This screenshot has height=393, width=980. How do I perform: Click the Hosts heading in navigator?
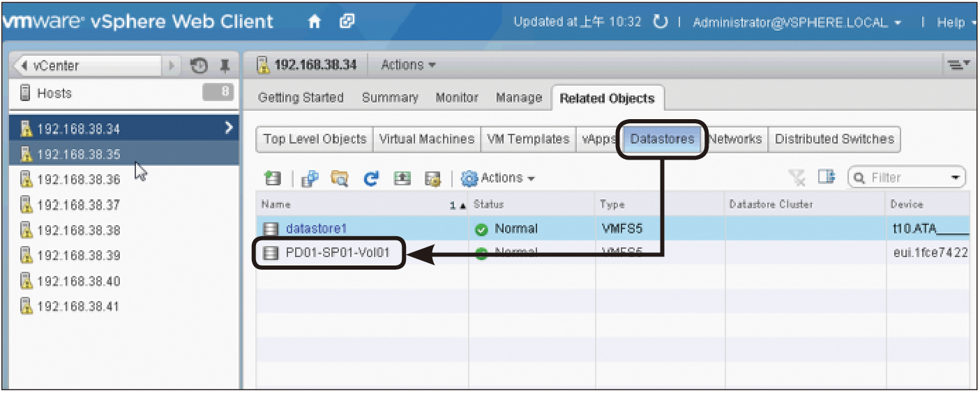point(54,93)
